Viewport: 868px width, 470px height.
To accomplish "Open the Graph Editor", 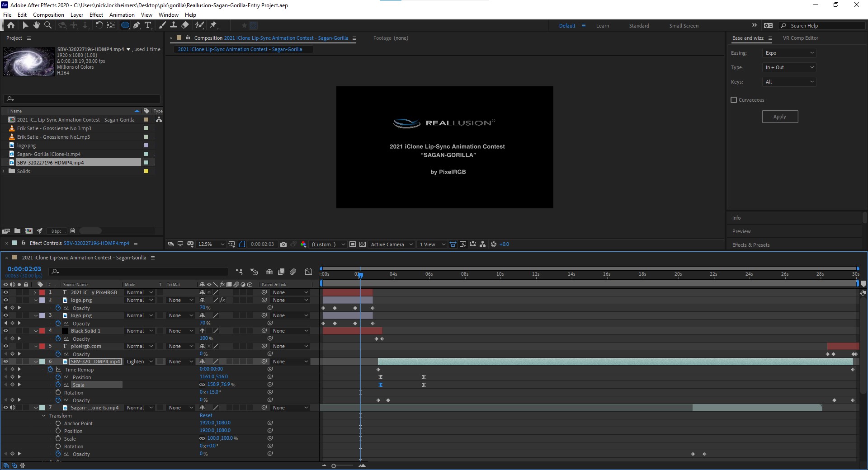I will click(308, 272).
